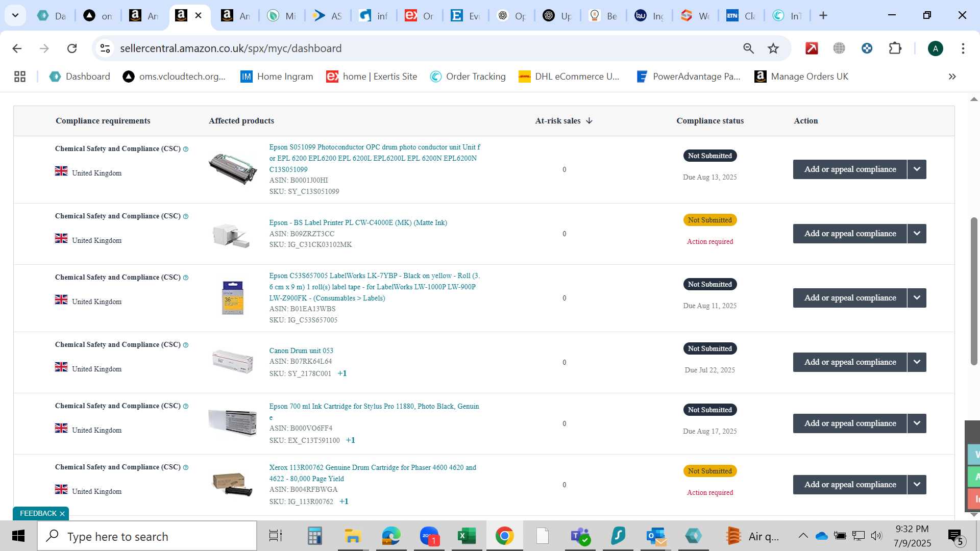980x551 pixels.
Task: Click the browser back arrow
Action: click(17, 48)
